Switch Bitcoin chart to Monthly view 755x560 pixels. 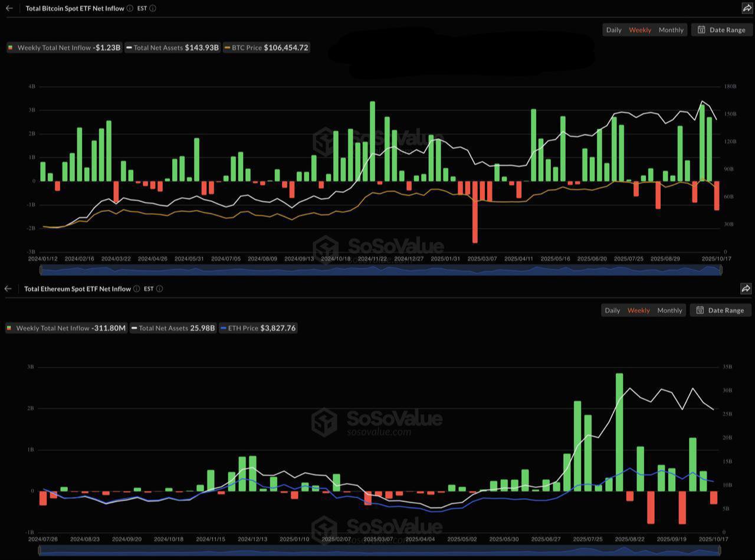pos(671,30)
